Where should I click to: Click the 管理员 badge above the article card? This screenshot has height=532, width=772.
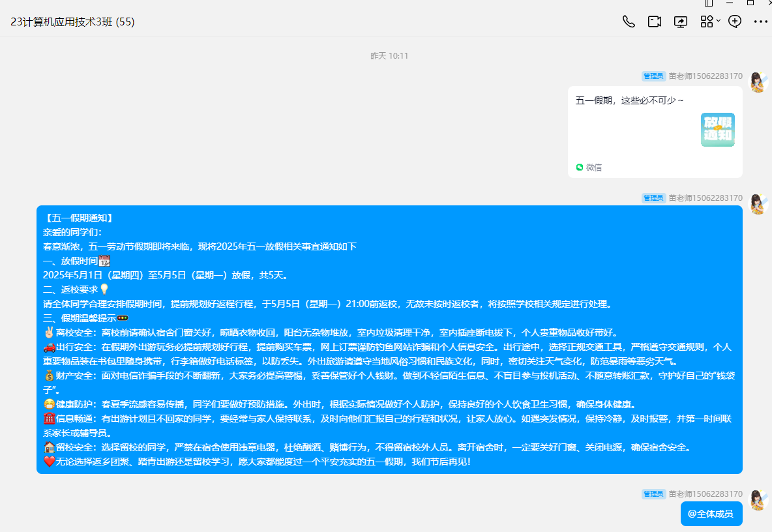pos(653,76)
